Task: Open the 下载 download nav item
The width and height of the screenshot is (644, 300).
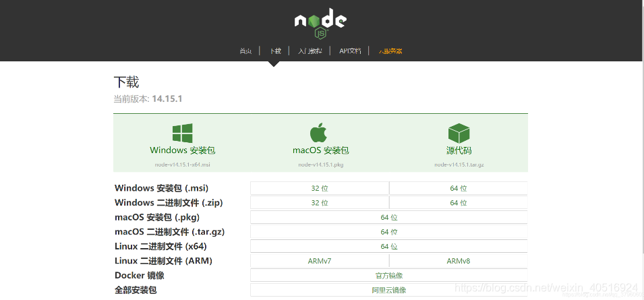Action: coord(275,51)
